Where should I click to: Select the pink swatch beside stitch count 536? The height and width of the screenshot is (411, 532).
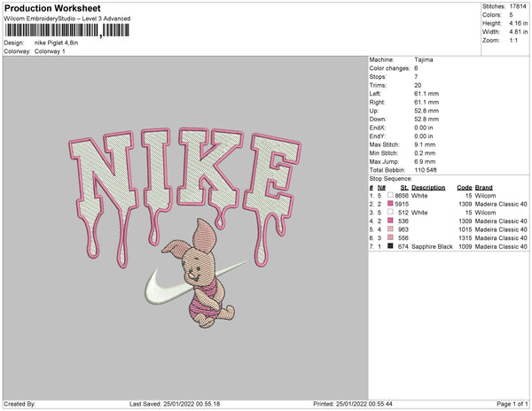point(390,221)
